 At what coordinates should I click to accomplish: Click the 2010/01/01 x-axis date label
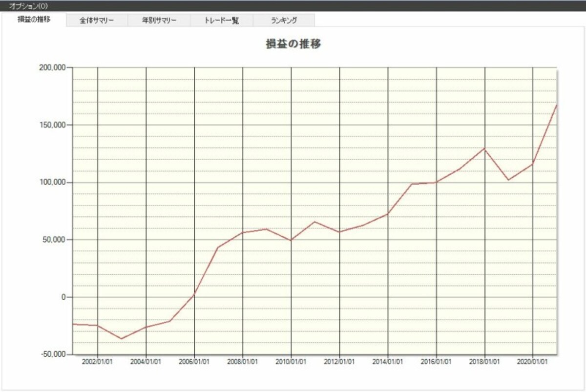point(291,362)
